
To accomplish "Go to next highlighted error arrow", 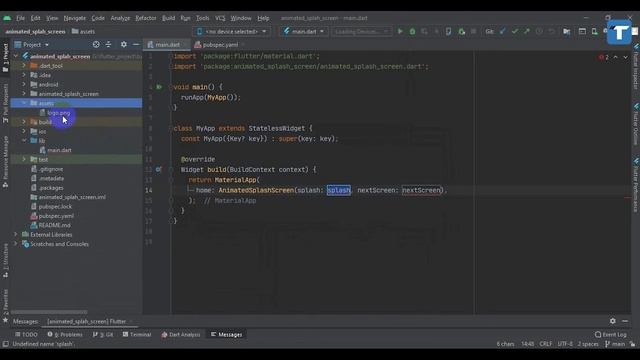I will 625,57.
